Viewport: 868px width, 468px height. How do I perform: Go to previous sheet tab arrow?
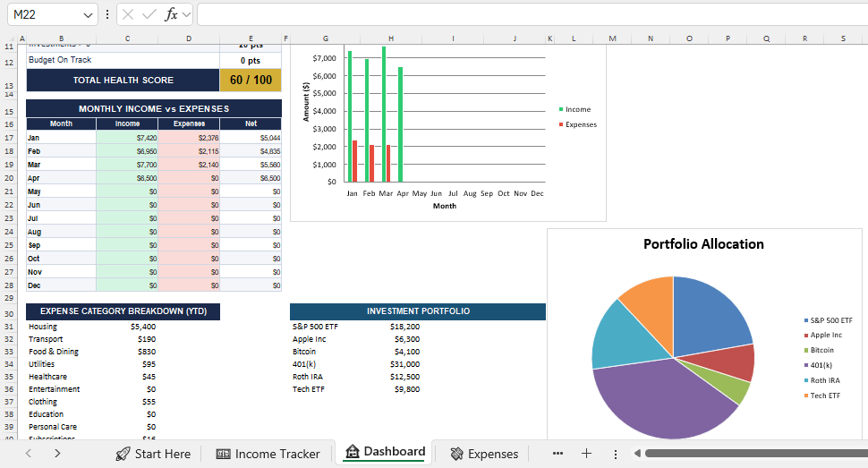point(29,453)
